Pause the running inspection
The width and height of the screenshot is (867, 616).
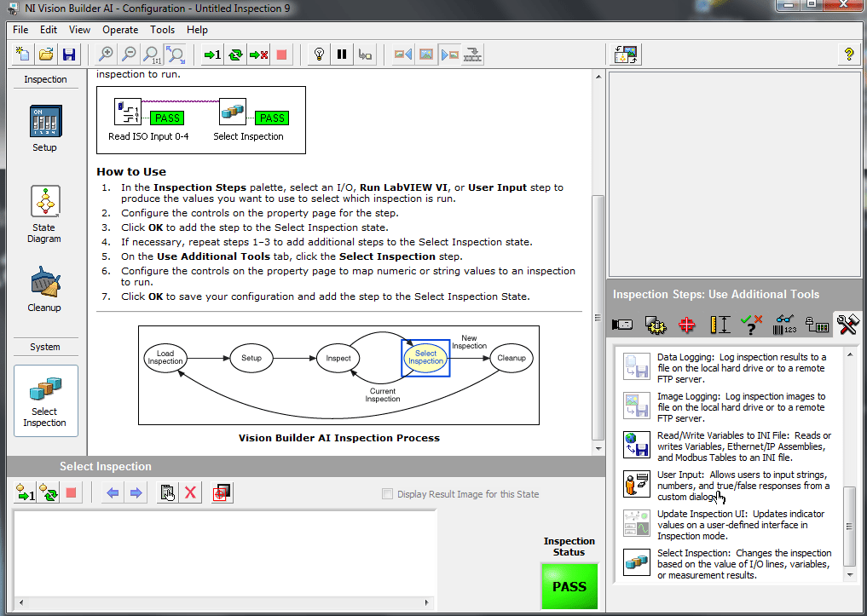coord(341,54)
